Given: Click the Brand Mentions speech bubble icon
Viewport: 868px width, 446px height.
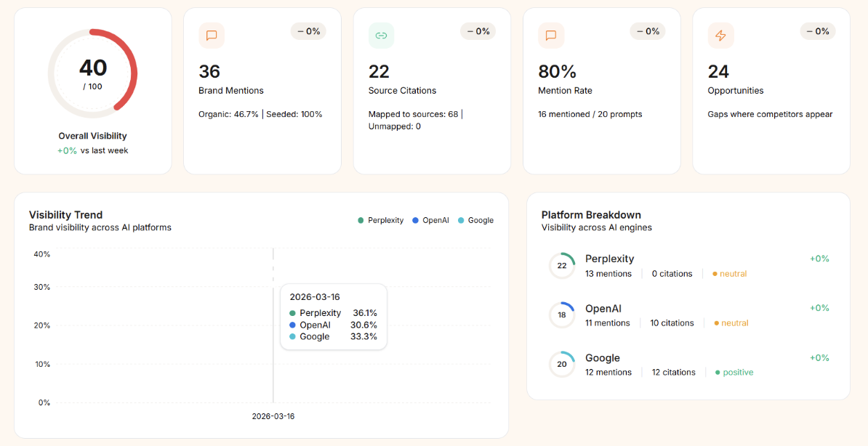Looking at the screenshot, I should click(x=212, y=36).
